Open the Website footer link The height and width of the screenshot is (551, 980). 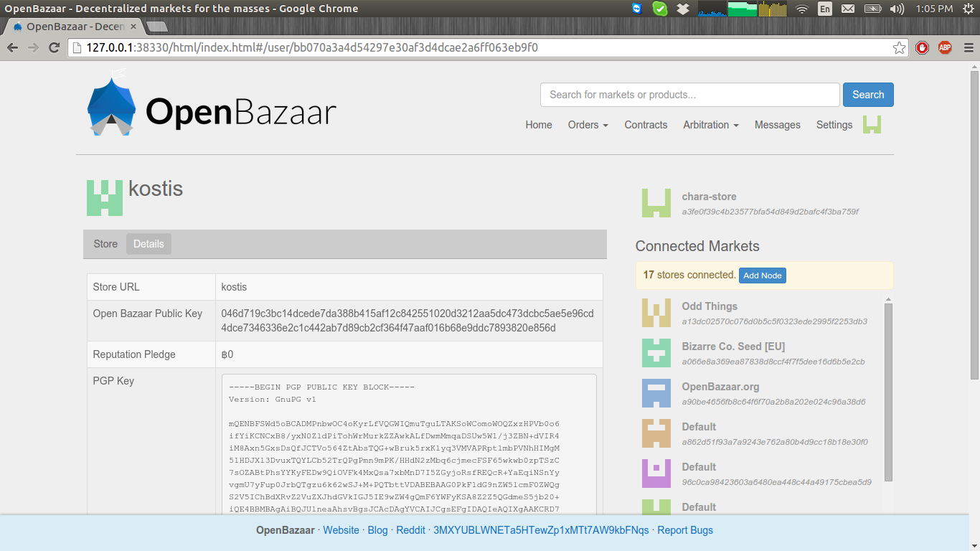pos(341,530)
